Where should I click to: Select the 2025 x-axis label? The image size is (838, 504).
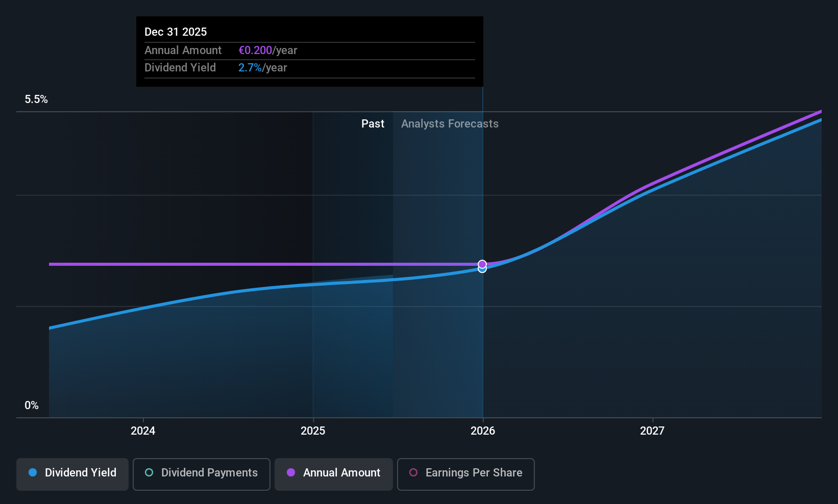point(313,431)
